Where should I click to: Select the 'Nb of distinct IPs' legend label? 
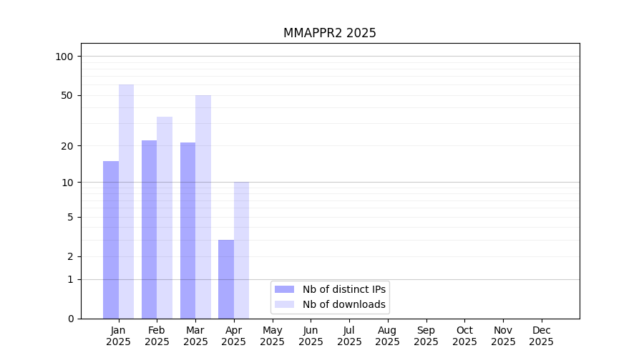point(343,289)
